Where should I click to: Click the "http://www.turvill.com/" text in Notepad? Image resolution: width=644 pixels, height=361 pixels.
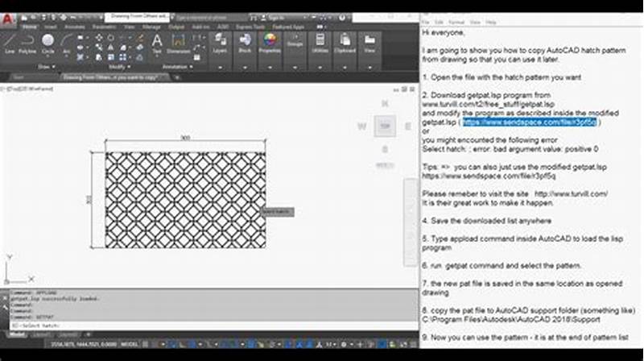tap(571, 193)
